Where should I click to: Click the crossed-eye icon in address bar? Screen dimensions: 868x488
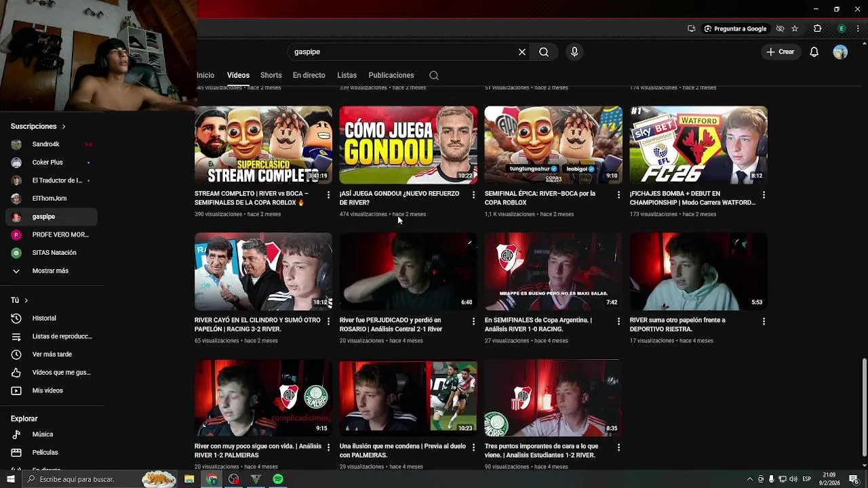[780, 28]
